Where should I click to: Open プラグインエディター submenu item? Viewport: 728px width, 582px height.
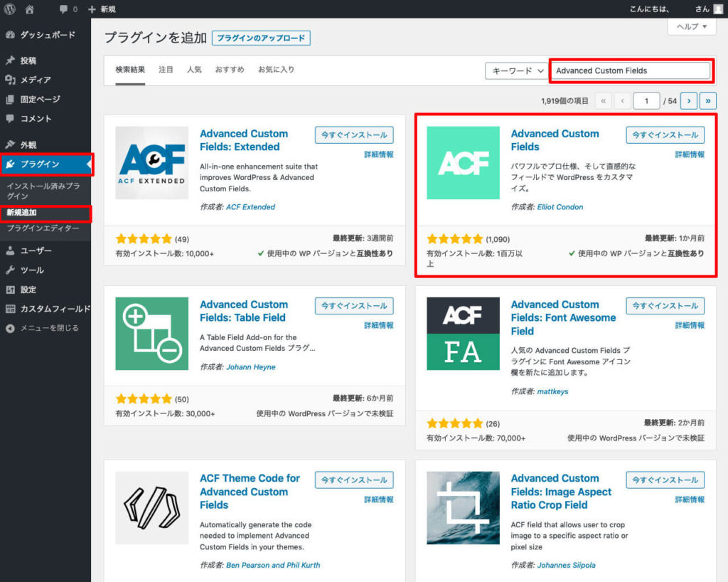[x=43, y=228]
